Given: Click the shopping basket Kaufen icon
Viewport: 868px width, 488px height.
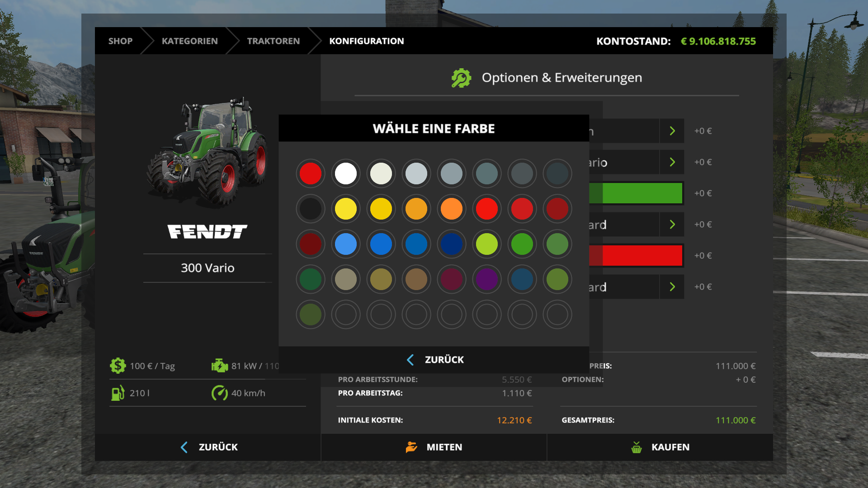Looking at the screenshot, I should [637, 447].
